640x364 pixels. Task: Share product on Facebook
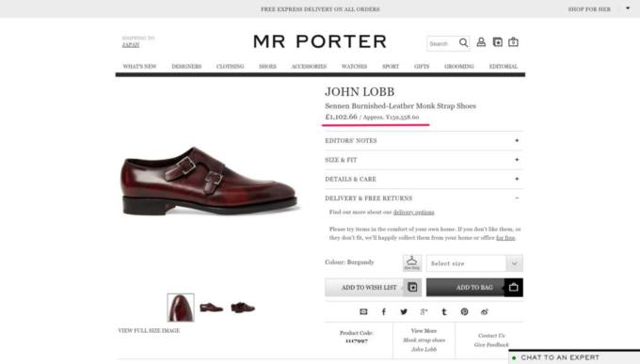click(384, 311)
